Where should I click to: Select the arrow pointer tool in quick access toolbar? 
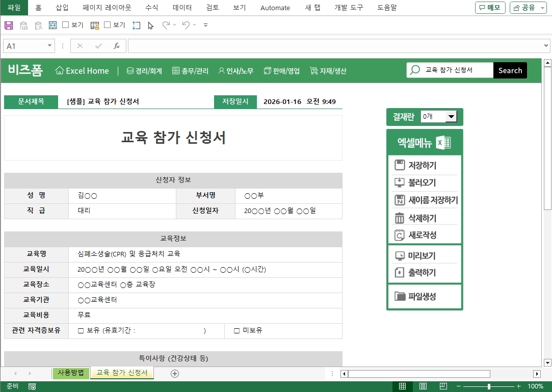coord(150,25)
